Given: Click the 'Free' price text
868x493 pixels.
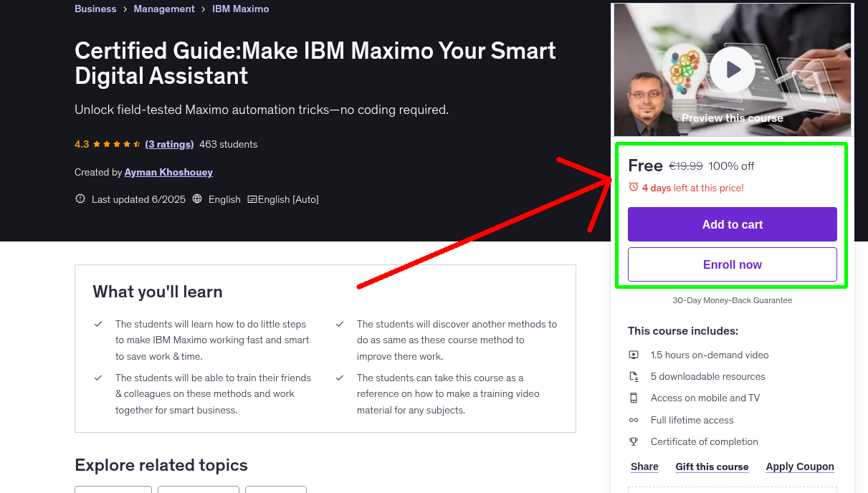Looking at the screenshot, I should pyautogui.click(x=645, y=166).
